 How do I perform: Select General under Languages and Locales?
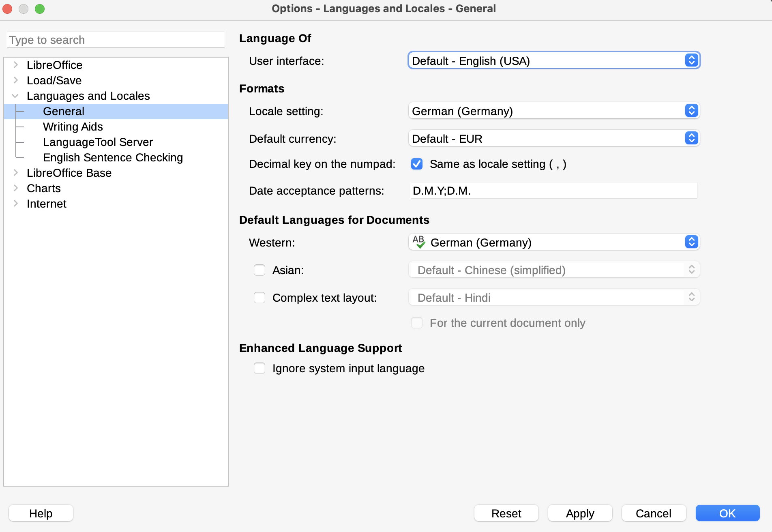pyautogui.click(x=116, y=111)
